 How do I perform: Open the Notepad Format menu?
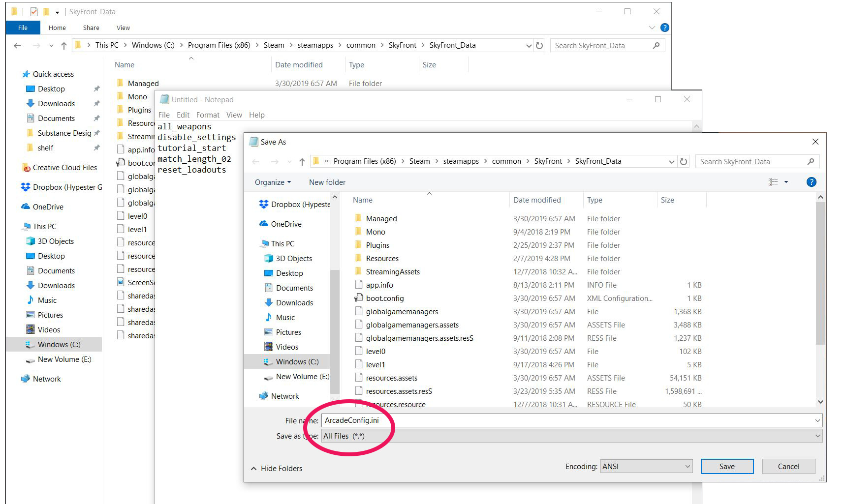coord(208,115)
